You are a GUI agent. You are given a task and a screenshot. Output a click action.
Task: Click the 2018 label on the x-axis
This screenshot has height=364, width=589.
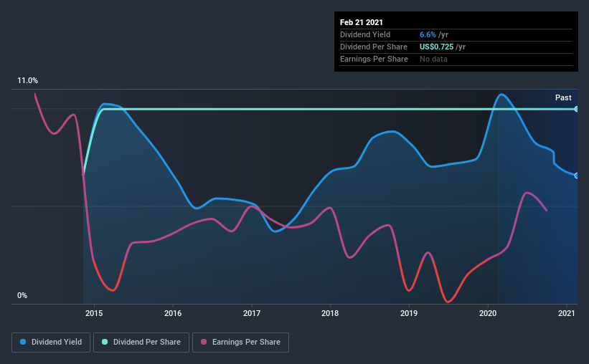[x=330, y=313]
